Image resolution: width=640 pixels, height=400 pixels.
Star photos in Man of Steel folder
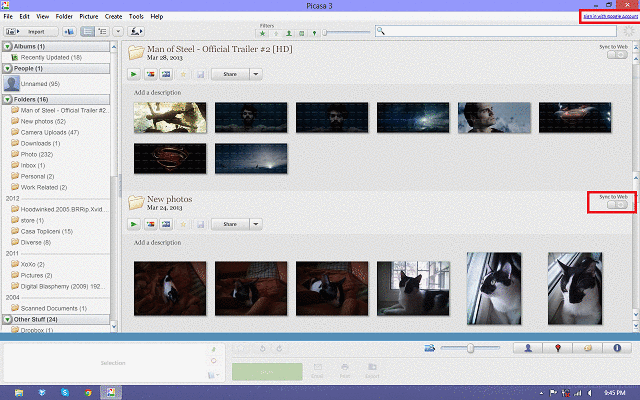tap(183, 74)
